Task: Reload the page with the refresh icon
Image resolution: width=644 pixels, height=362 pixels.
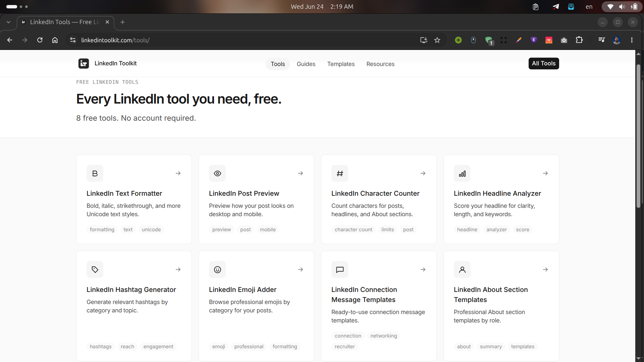Action: pyautogui.click(x=40, y=40)
